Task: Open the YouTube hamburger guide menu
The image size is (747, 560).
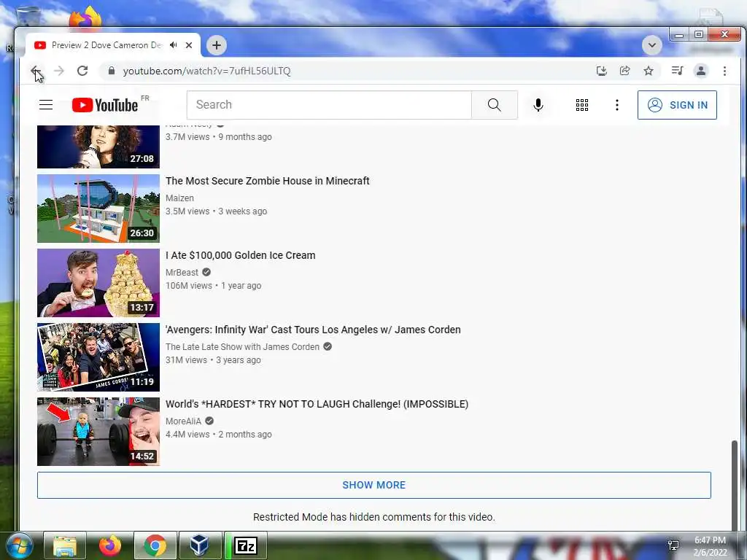Action: pos(46,105)
